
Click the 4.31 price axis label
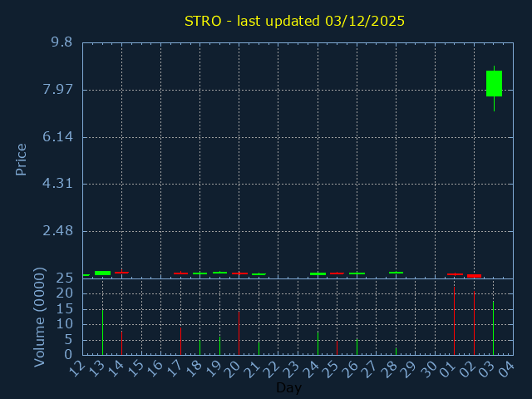tap(57, 184)
